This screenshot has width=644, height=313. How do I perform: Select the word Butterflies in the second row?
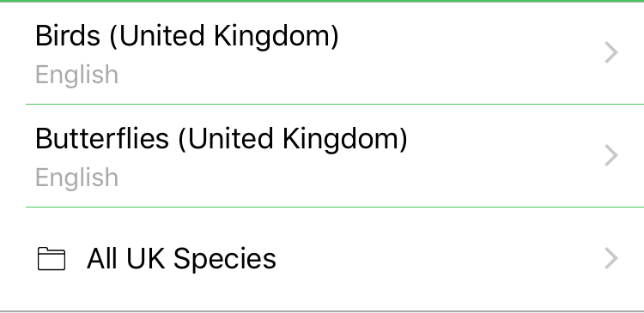(102, 139)
